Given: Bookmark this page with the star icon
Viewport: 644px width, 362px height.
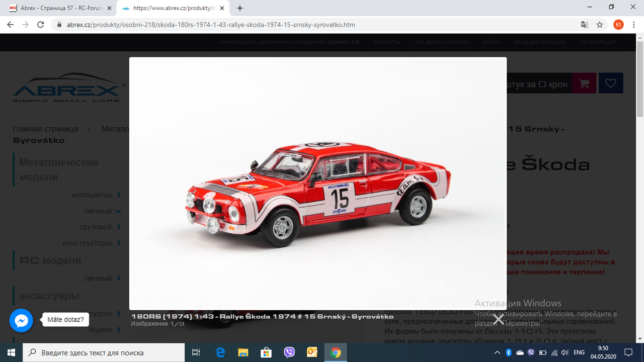Looking at the screenshot, I should (600, 25).
